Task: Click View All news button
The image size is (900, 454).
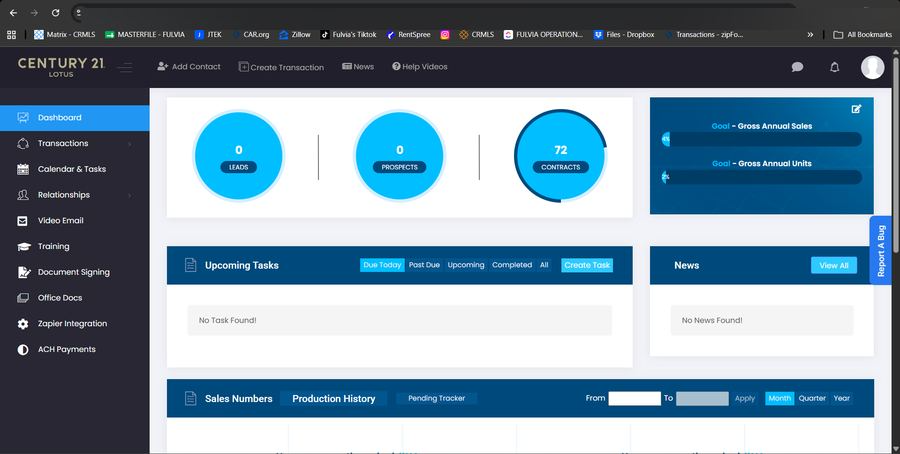Action: click(x=834, y=265)
